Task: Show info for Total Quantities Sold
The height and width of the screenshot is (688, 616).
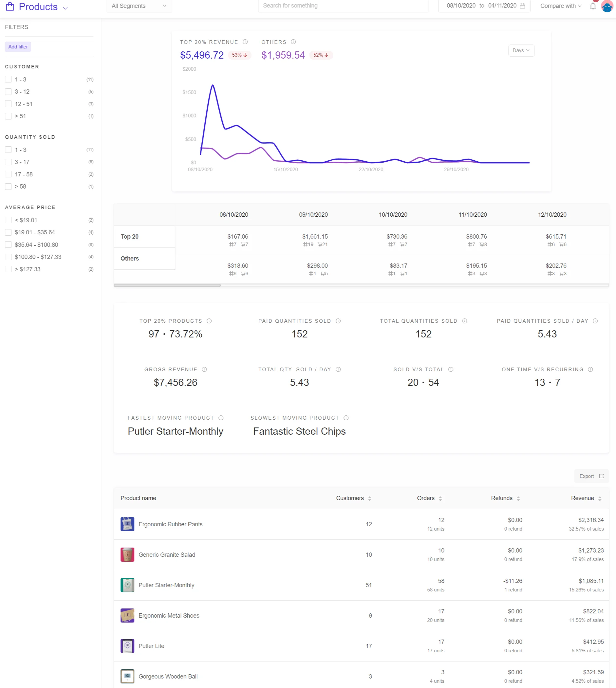Action: (465, 321)
